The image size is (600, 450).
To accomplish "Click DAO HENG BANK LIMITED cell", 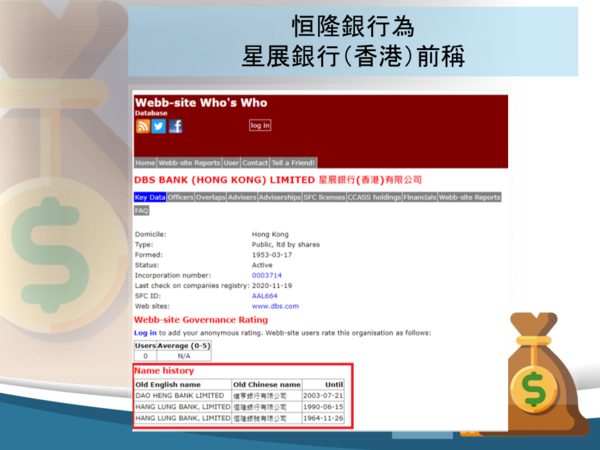I will tap(183, 396).
